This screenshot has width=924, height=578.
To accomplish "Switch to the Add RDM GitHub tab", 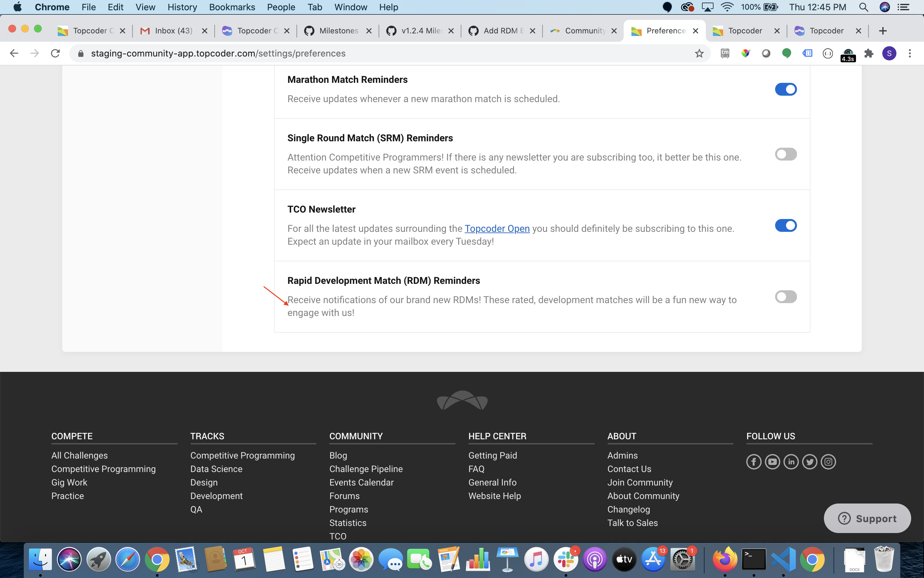I will click(502, 31).
